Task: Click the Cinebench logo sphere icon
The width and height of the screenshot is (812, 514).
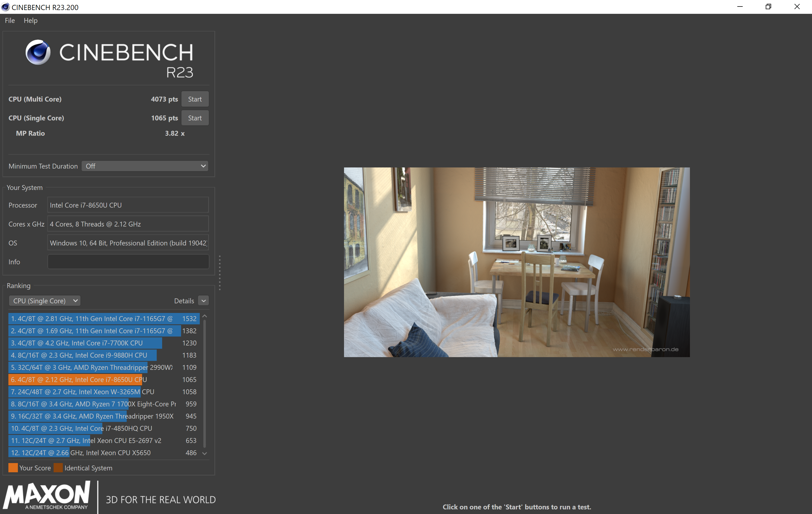Action: tap(38, 52)
